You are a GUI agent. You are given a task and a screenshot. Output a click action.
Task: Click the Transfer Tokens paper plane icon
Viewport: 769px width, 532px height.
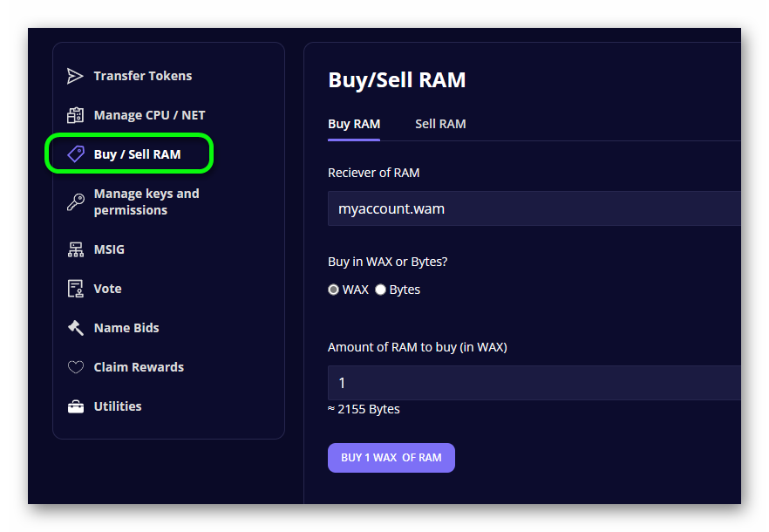(75, 76)
